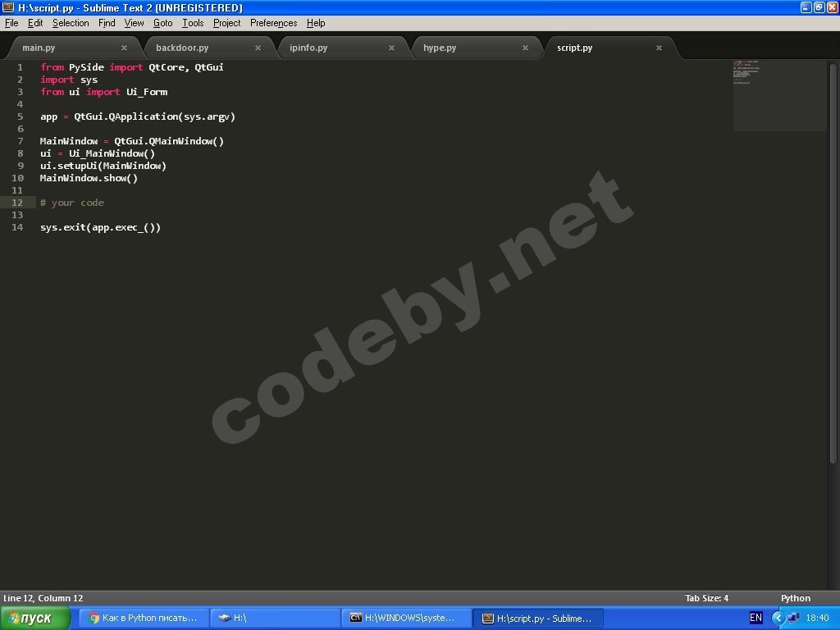Viewport: 840px width, 630px height.
Task: Click the 'from ui import Ui_Form' line
Action: coord(103,92)
